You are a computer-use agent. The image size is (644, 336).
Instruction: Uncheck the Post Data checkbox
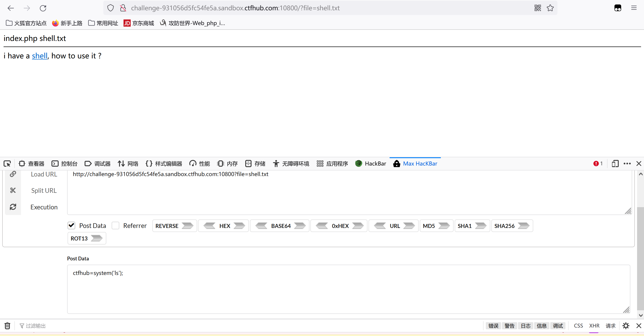[x=72, y=225]
